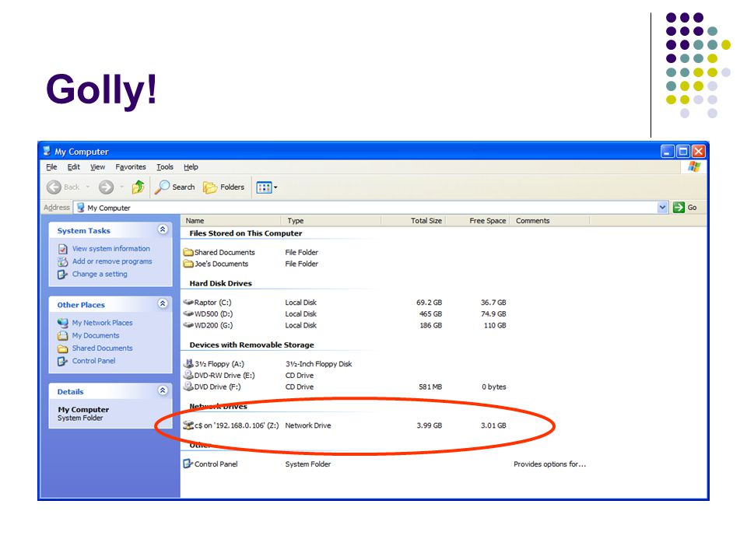Open My Network Places link
Image resolution: width=747 pixels, height=560 pixels.
(103, 323)
